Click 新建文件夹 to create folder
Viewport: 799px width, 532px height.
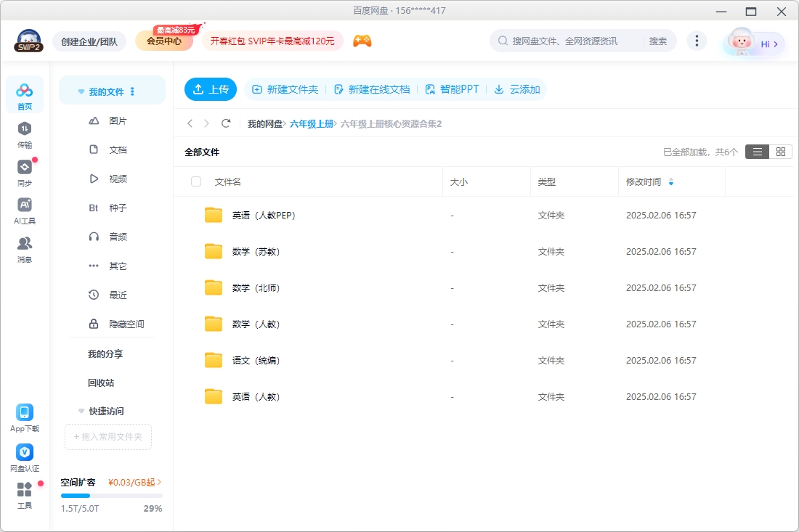click(x=285, y=89)
